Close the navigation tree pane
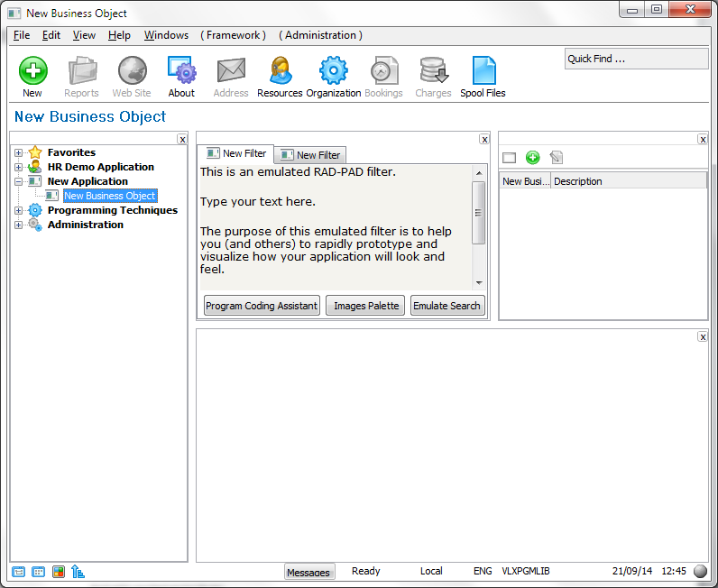 [x=182, y=139]
